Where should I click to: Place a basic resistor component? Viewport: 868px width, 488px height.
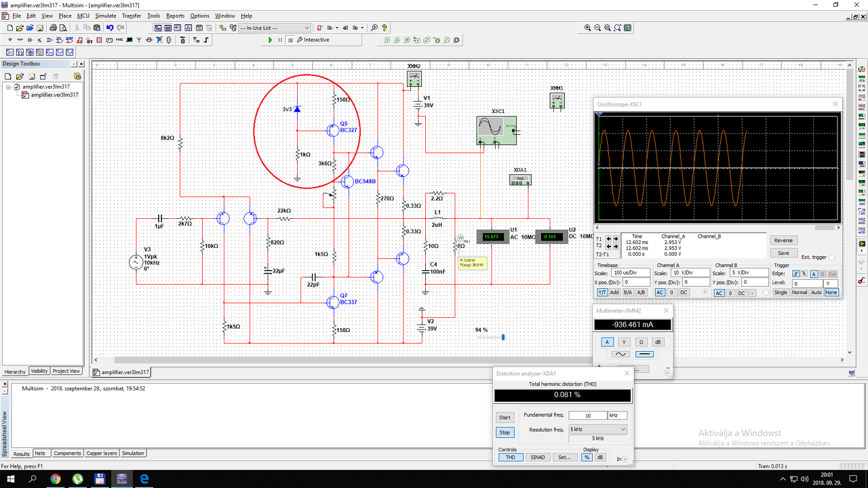(x=20, y=40)
